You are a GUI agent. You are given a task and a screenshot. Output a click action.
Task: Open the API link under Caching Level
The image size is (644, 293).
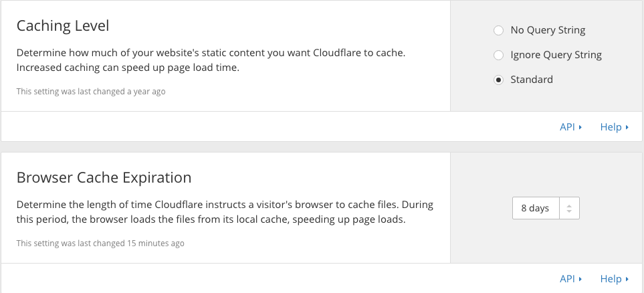[567, 127]
